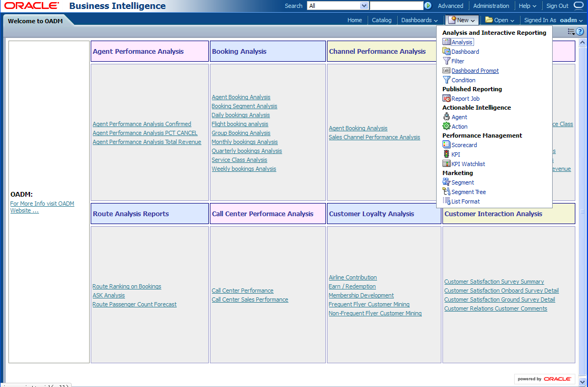Image resolution: width=588 pixels, height=387 pixels.
Task: Click the vertical scrollbar down arrow
Action: click(x=582, y=382)
